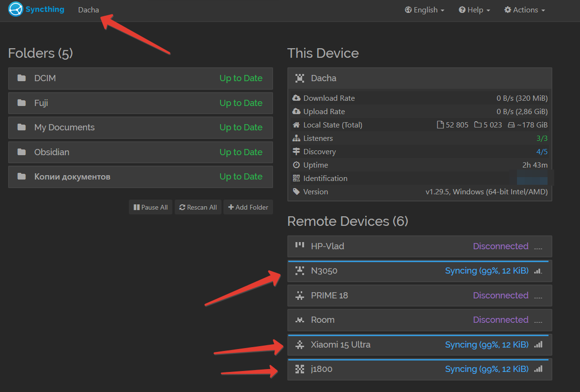Click the Dacha name in the navbar

tap(89, 10)
